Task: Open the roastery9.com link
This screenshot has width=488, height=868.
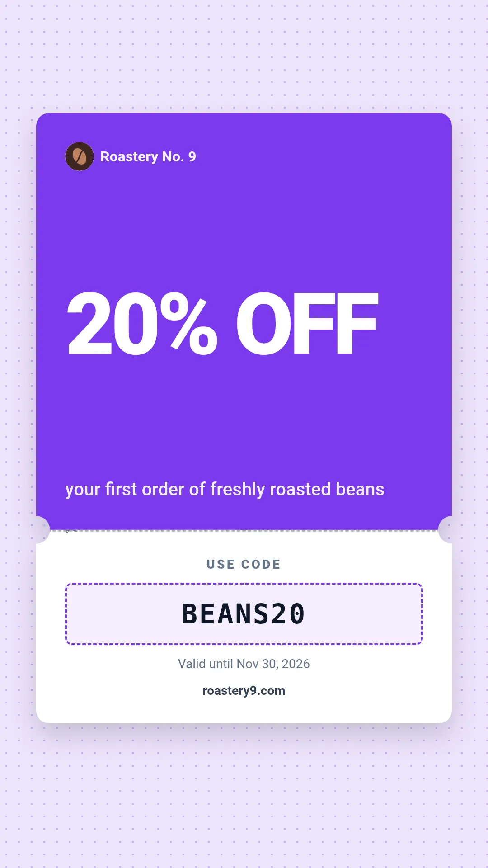Action: click(244, 690)
